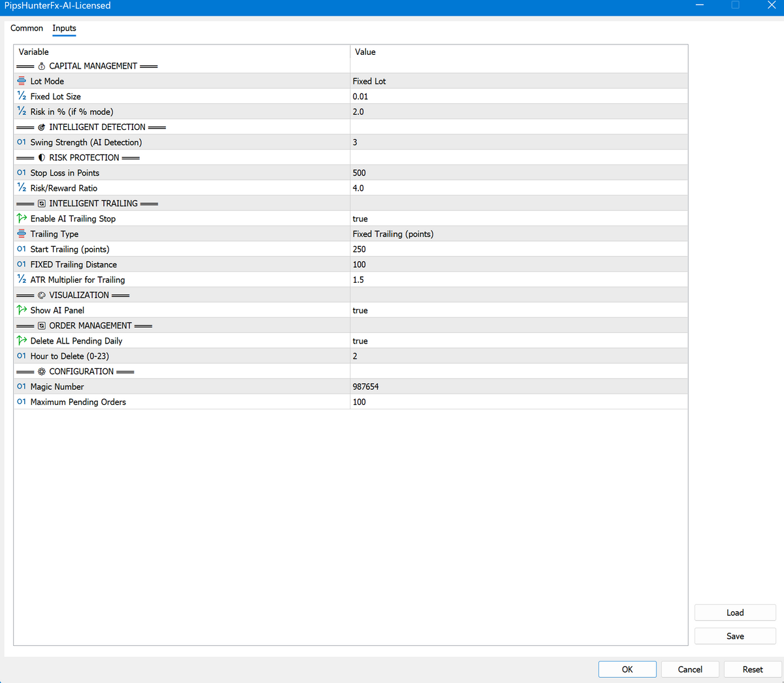Click the Show AI Panel boolean icon
784x683 pixels.
pyautogui.click(x=22, y=310)
